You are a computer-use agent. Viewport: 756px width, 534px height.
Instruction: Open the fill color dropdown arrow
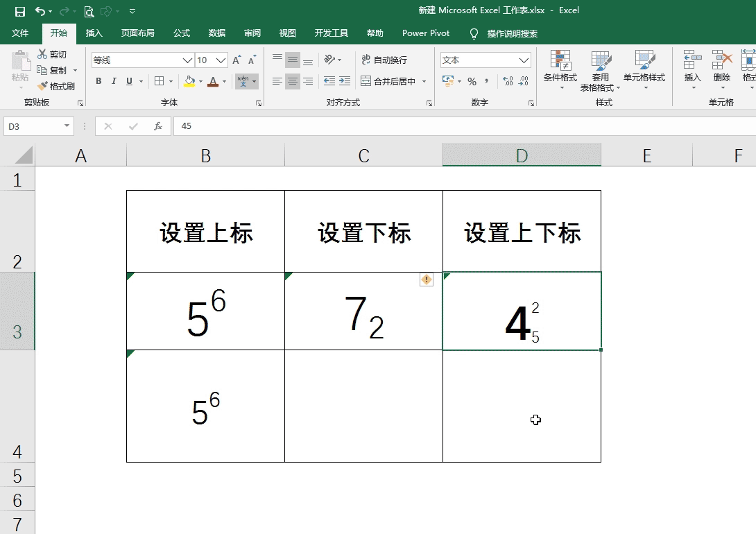(x=199, y=81)
